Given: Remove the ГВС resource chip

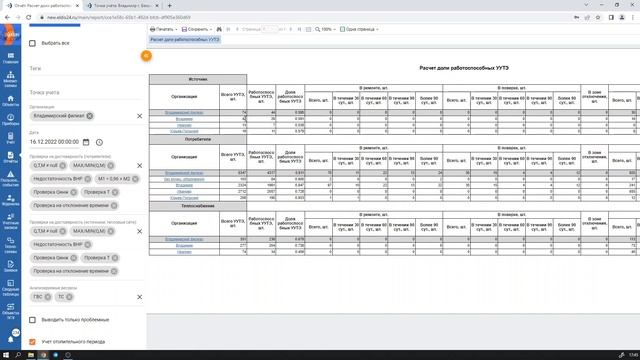Looking at the screenshot, I should tap(48, 297).
